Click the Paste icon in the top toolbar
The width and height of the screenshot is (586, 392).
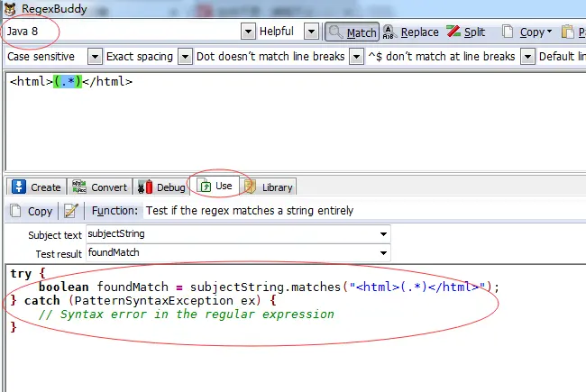point(568,32)
